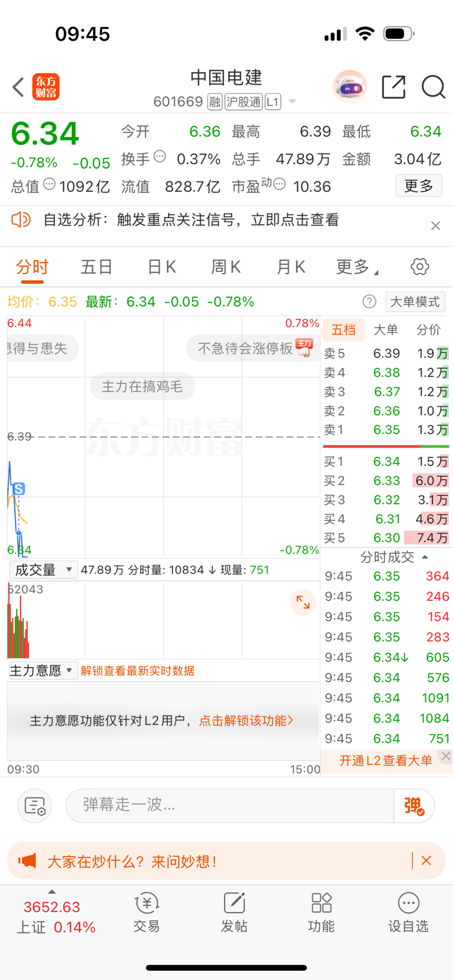The width and height of the screenshot is (453, 980).
Task: Tap 点击解锁该功能 link
Action: [x=246, y=720]
